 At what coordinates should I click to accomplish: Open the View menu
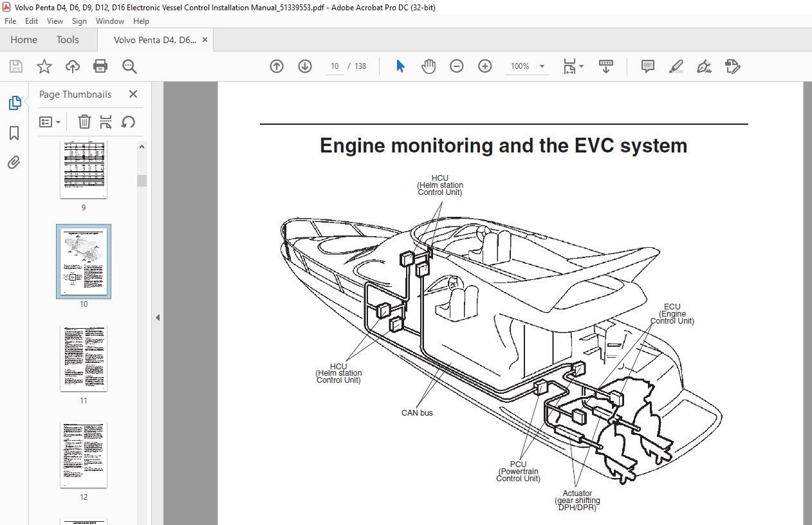pos(55,21)
